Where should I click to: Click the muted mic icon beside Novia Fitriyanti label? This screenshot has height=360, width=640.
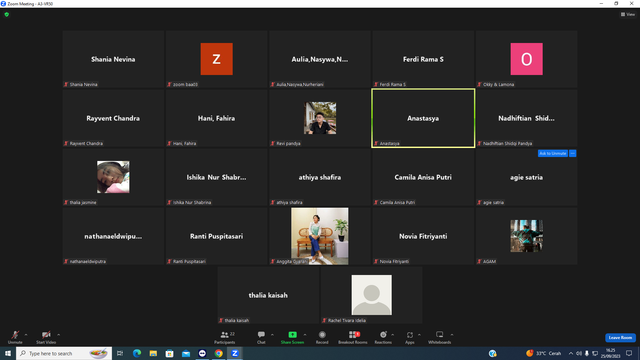pos(376,261)
